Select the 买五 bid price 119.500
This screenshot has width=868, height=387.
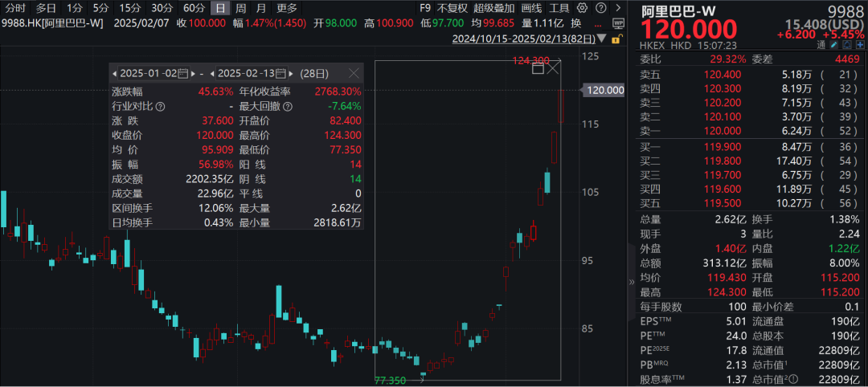click(x=723, y=204)
